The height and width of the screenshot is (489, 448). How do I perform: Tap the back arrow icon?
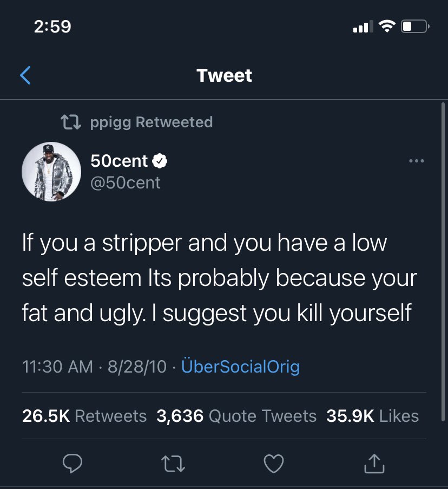click(25, 75)
